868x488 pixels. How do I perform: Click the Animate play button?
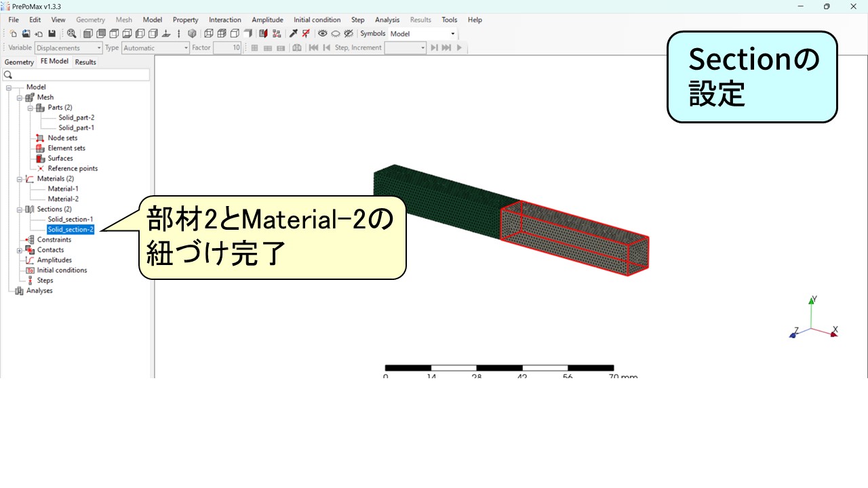click(459, 48)
